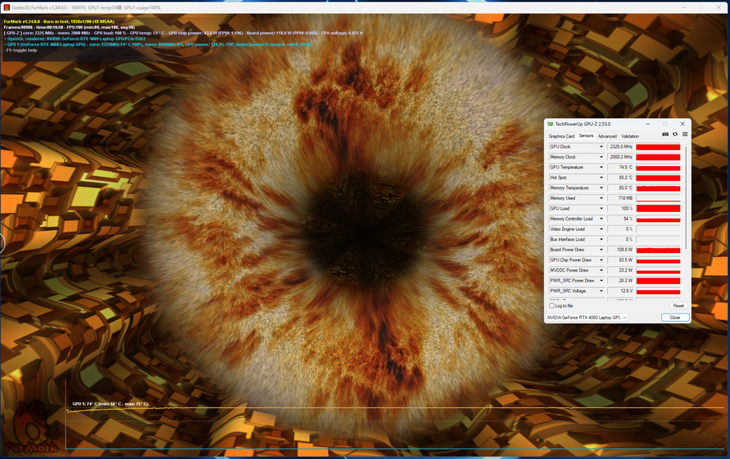Open the NVIDIA GeForce RTX 4060 GPU selector
The image size is (730, 459).
pos(587,317)
